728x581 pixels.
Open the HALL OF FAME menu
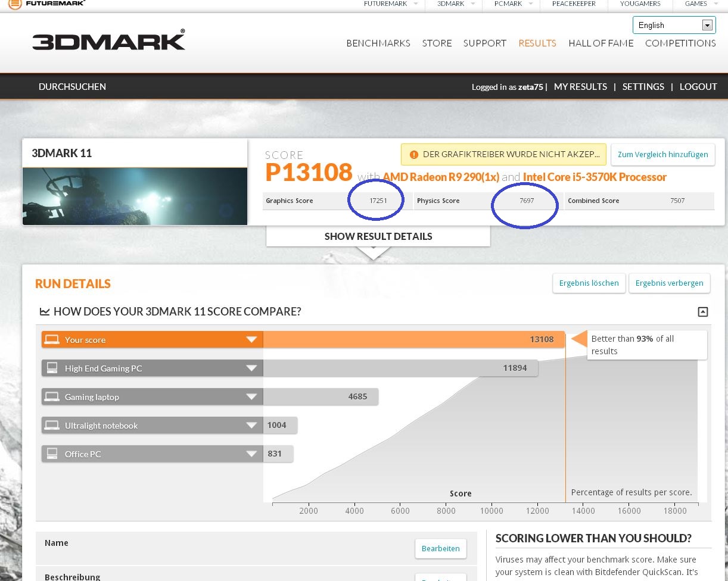click(601, 43)
